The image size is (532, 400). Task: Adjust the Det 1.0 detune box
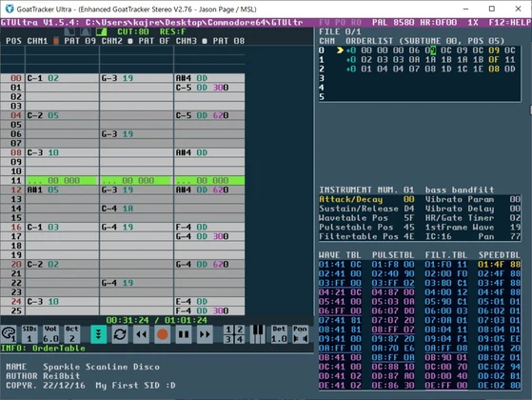(x=279, y=334)
